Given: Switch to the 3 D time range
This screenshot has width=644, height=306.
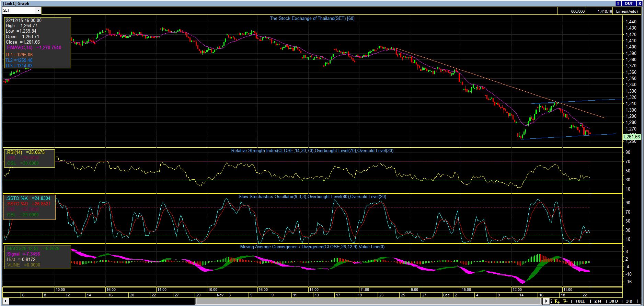Looking at the screenshot, I should (x=629, y=302).
